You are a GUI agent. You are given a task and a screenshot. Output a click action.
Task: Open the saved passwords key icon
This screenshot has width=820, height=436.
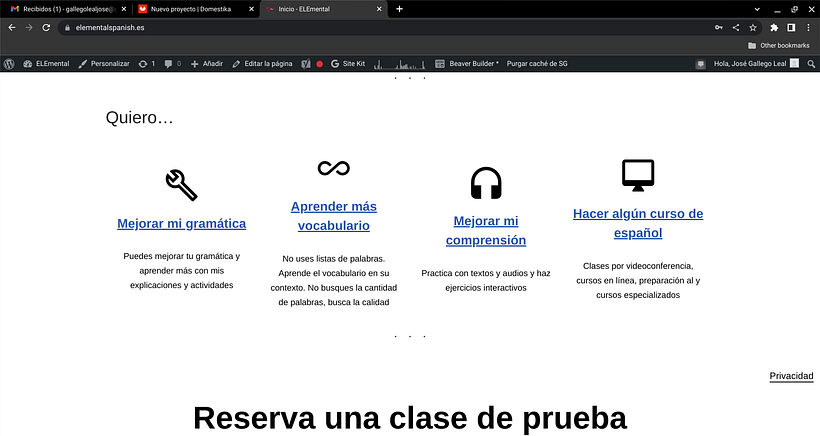719,28
